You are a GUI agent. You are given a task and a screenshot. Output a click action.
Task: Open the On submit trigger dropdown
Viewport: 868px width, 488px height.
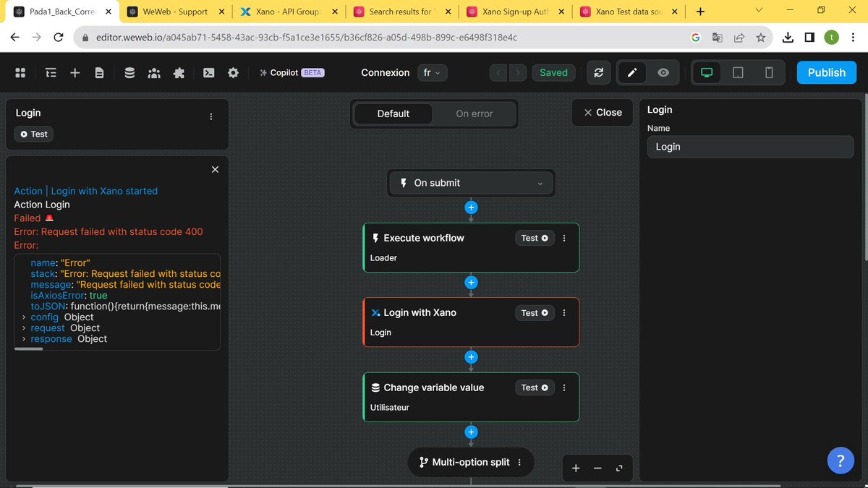coord(471,183)
